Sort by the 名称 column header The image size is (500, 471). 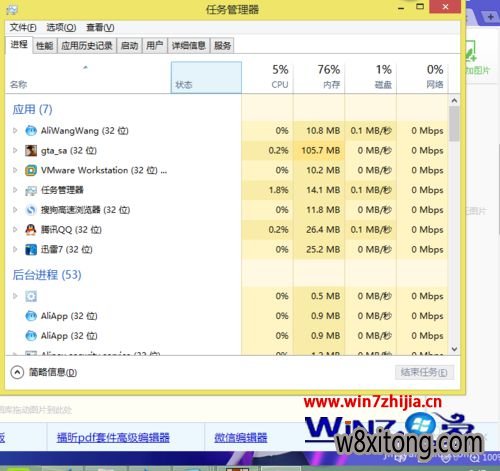(88, 77)
